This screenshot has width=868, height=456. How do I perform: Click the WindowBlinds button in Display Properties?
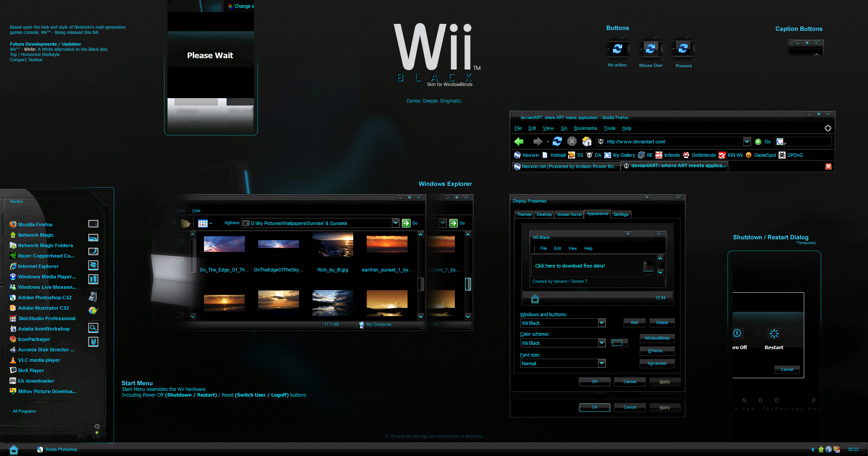(x=657, y=338)
